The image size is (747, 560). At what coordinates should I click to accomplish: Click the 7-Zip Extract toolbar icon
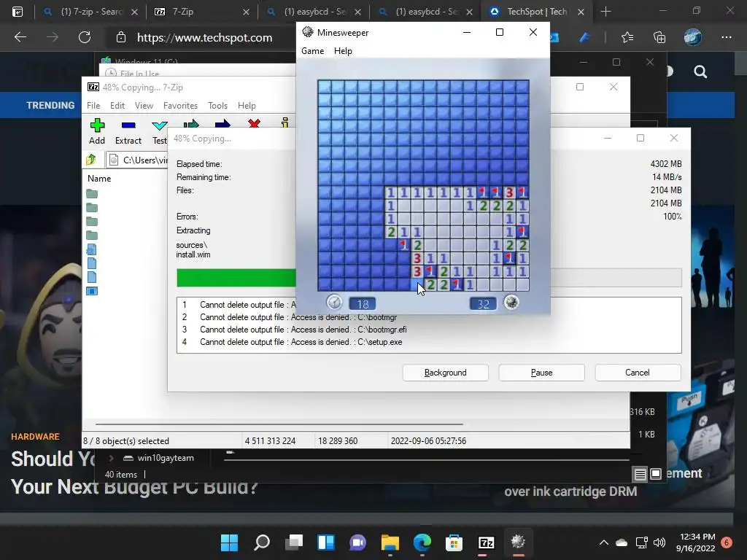(128, 125)
